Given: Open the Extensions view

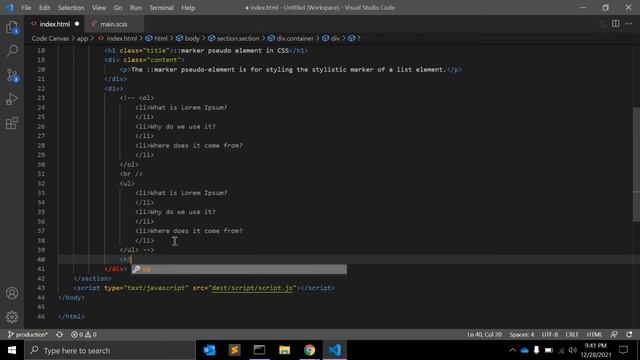Looking at the screenshot, I should pos(12,123).
